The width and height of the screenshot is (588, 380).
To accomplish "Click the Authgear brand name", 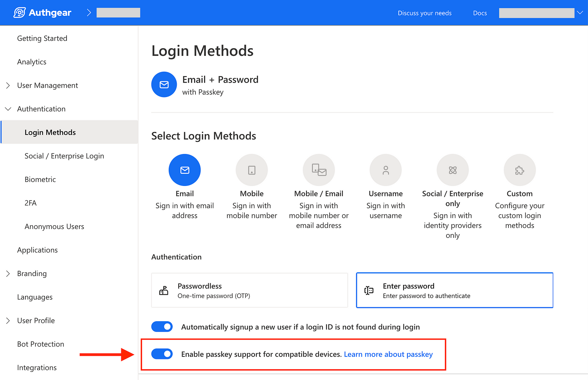I will (50, 12).
